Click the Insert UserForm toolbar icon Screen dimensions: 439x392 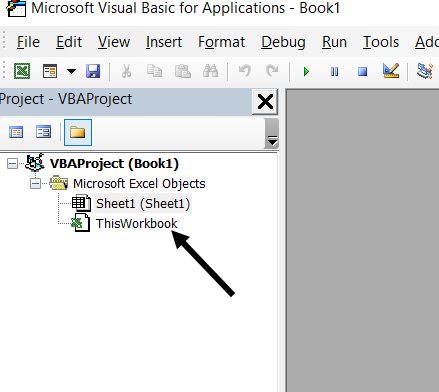point(50,71)
